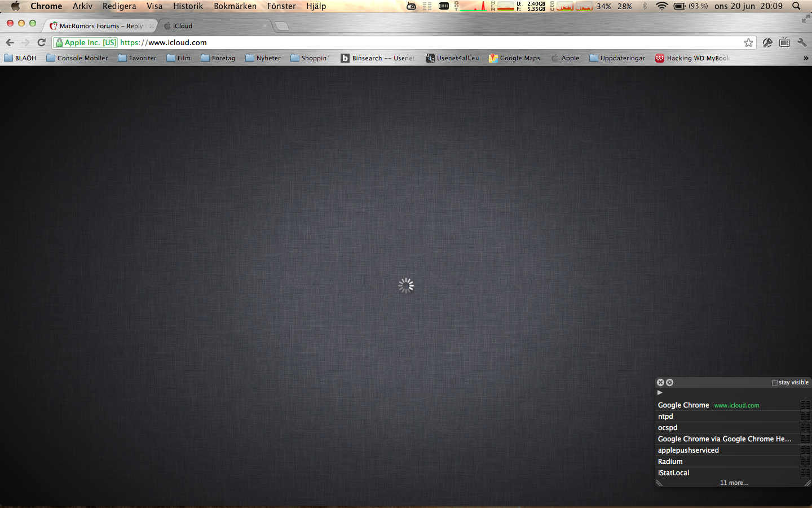
Task: Open the Radium radio menu bar icon
Action: click(x=412, y=6)
